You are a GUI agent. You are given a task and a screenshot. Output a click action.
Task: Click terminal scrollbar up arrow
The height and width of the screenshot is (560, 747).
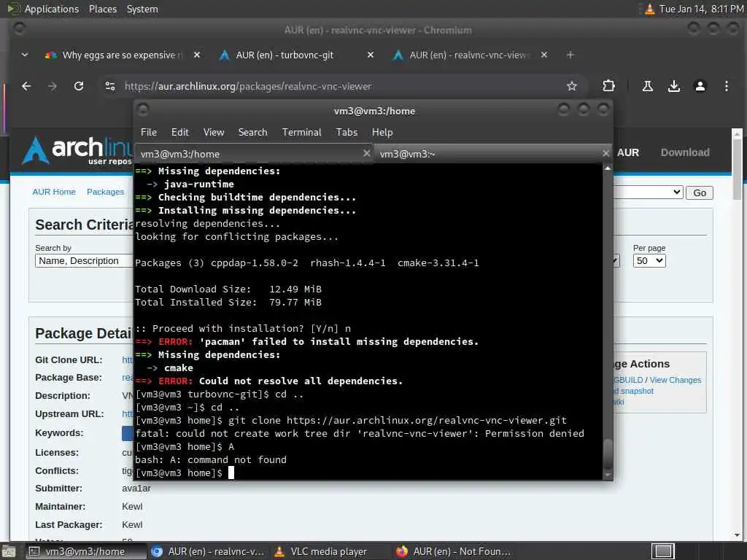tap(608, 168)
